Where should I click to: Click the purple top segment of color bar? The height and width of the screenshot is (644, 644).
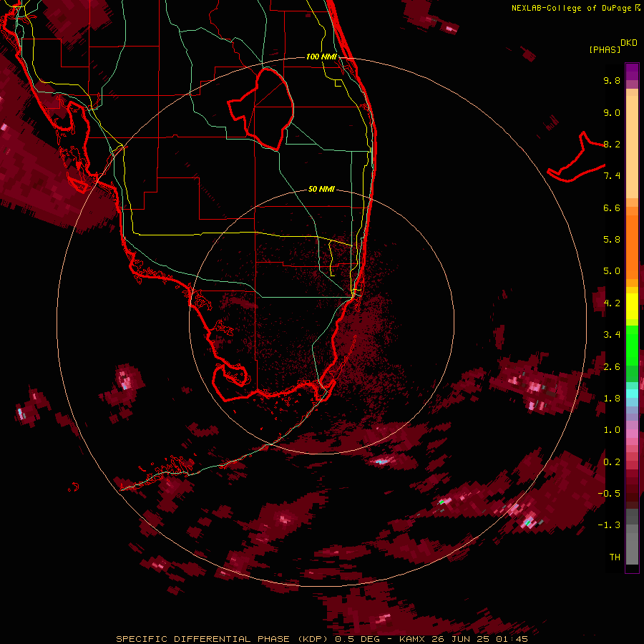632,72
